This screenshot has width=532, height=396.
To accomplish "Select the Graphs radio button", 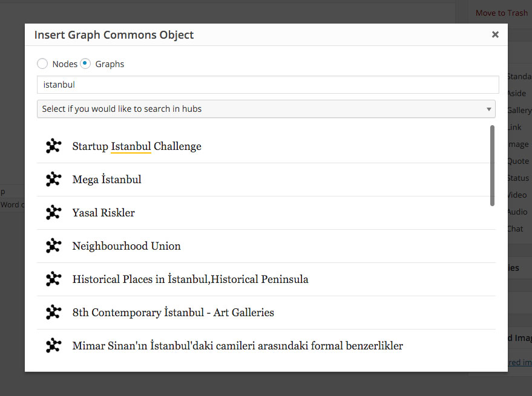I will point(85,63).
